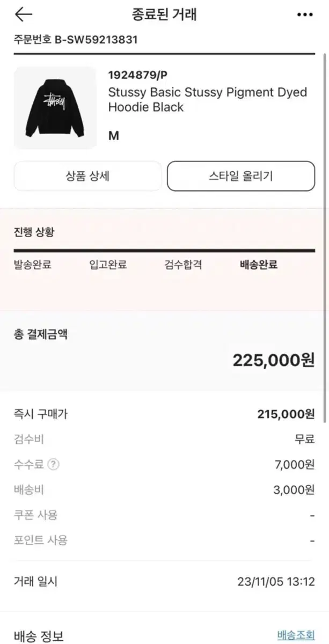The height and width of the screenshot is (644, 329).
Task: Select the 발송완료 progress step
Action: pos(33,265)
